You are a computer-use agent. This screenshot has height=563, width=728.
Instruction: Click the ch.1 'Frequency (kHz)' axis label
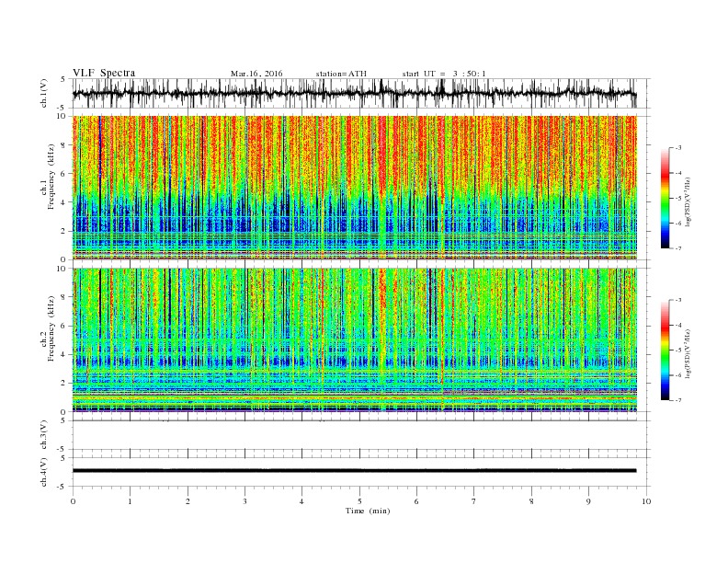[x=51, y=177]
